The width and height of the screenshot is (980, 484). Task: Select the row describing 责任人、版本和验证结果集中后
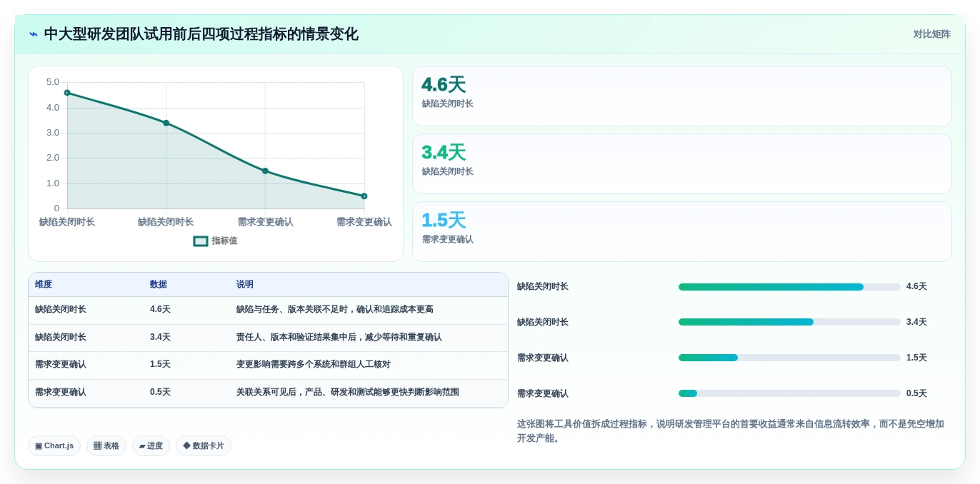(268, 338)
